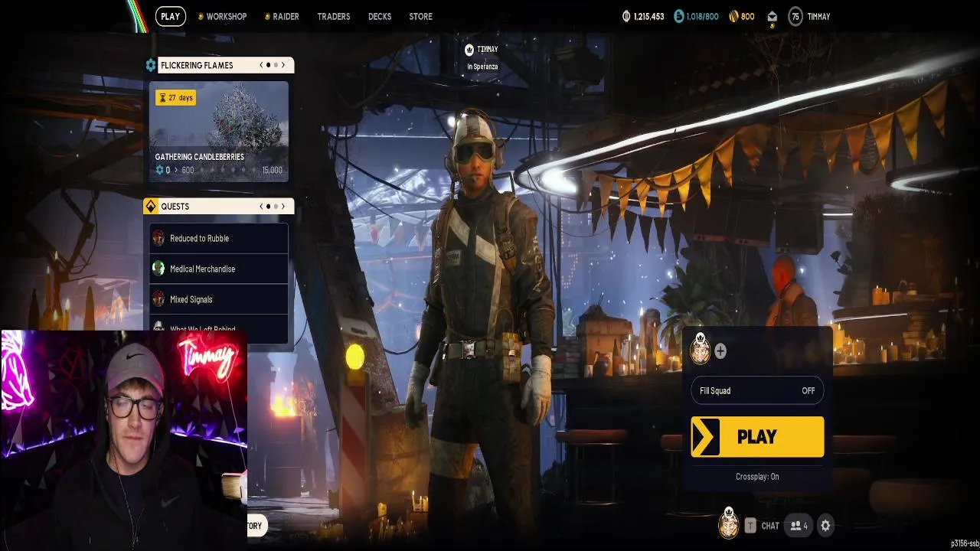
Task: Click the event progress pips track
Action: point(230,170)
